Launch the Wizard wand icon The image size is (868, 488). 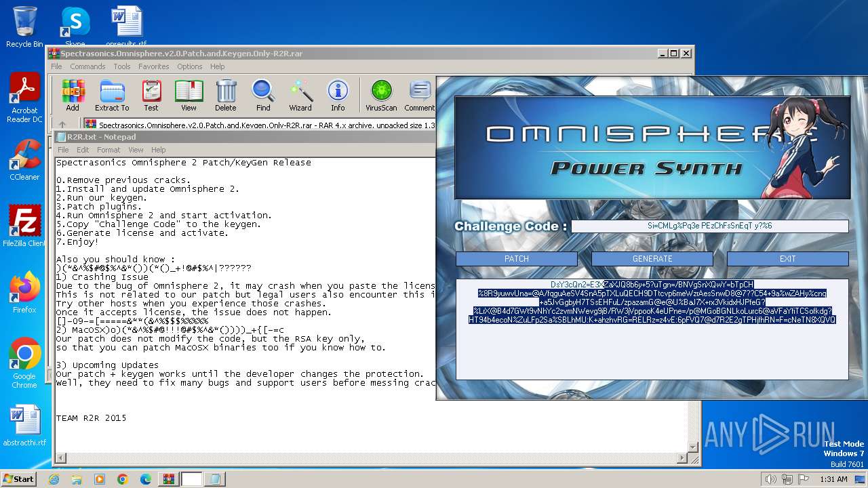tap(300, 95)
